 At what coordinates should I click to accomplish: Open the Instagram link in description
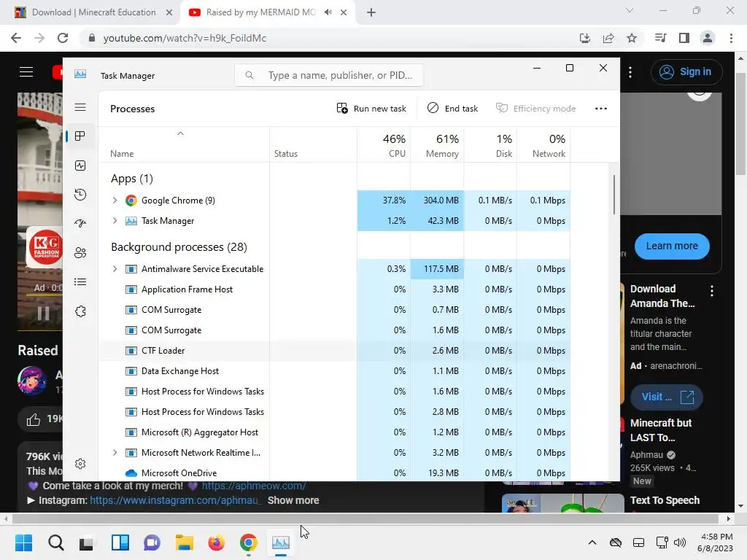point(175,500)
